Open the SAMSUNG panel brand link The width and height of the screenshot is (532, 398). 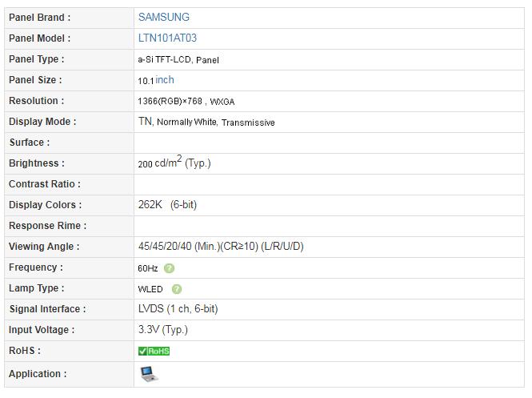click(163, 17)
